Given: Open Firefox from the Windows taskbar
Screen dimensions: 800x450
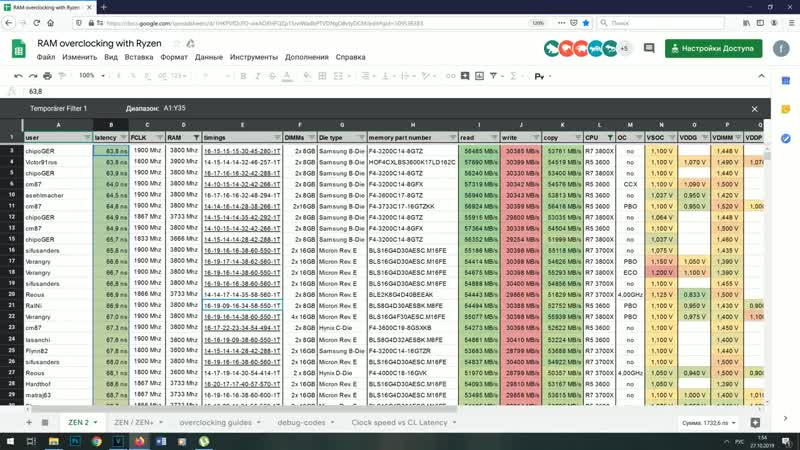Looking at the screenshot, I should [x=139, y=441].
